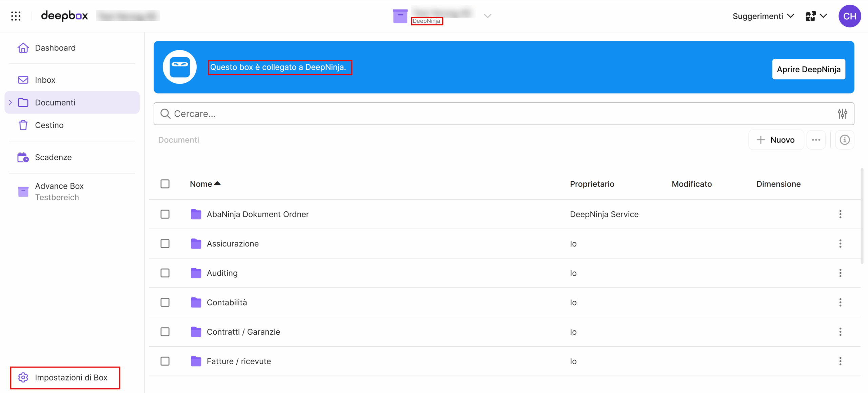
Task: Expand the Suggerimenti dropdown
Action: (x=763, y=16)
